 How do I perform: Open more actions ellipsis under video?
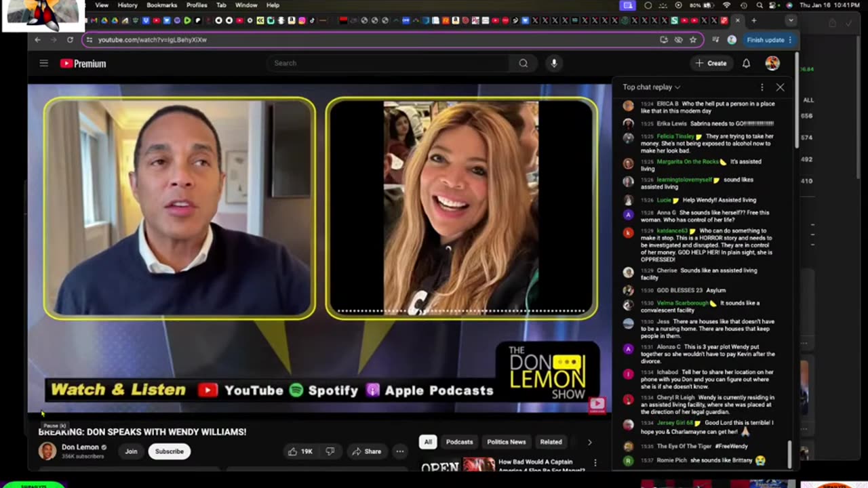pyautogui.click(x=400, y=451)
